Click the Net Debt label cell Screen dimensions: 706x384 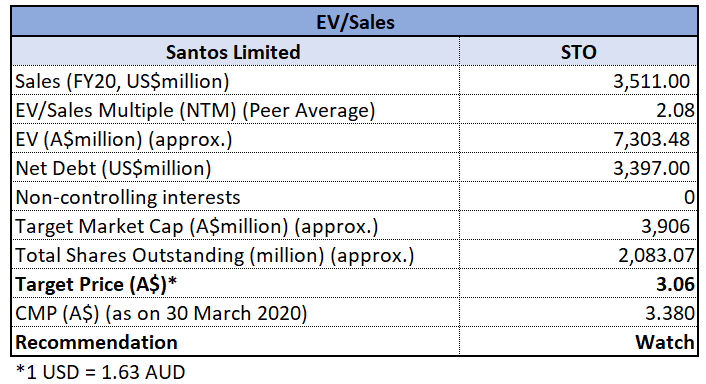(x=235, y=168)
